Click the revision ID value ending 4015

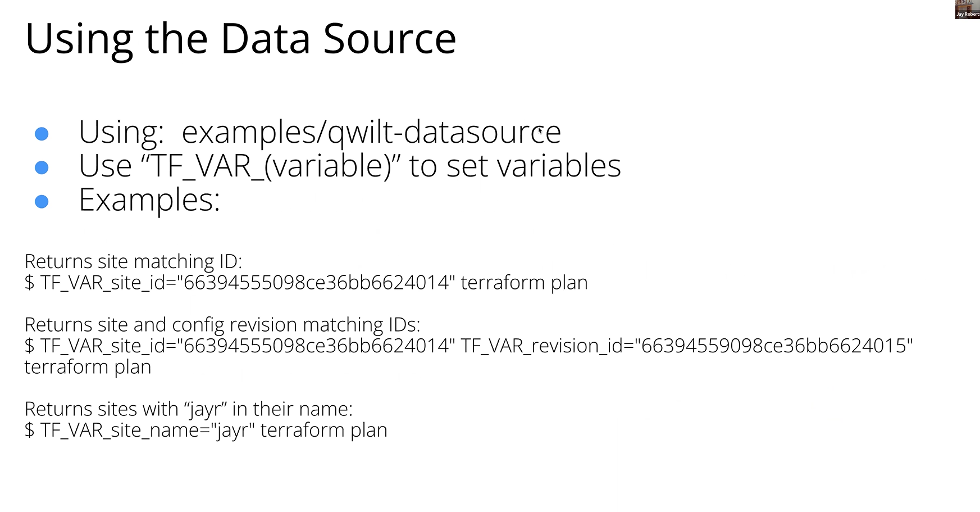774,346
